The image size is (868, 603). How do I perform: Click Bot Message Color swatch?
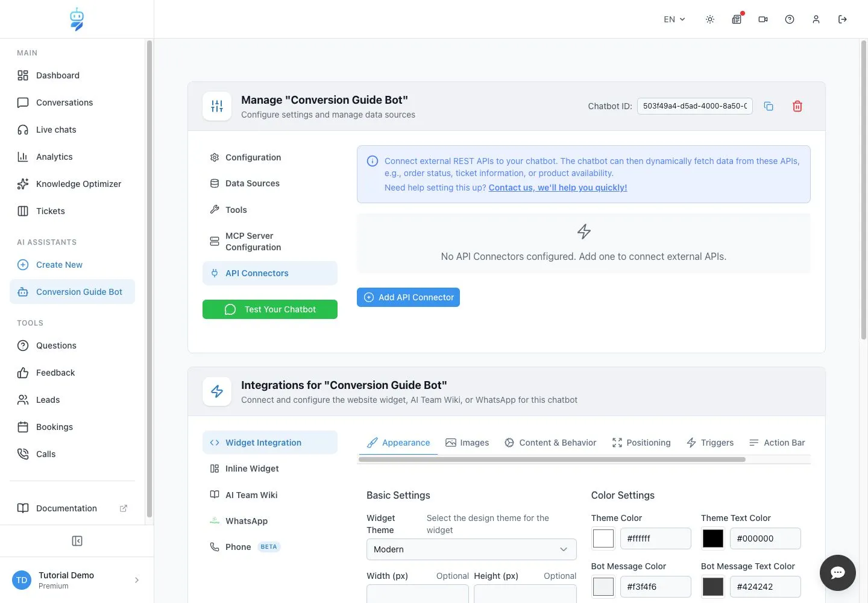point(603,587)
